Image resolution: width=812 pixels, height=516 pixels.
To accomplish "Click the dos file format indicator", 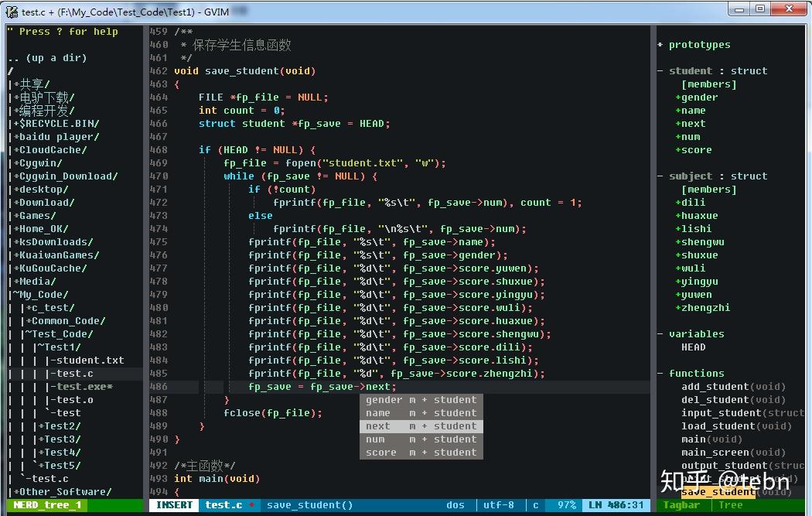I will (455, 504).
